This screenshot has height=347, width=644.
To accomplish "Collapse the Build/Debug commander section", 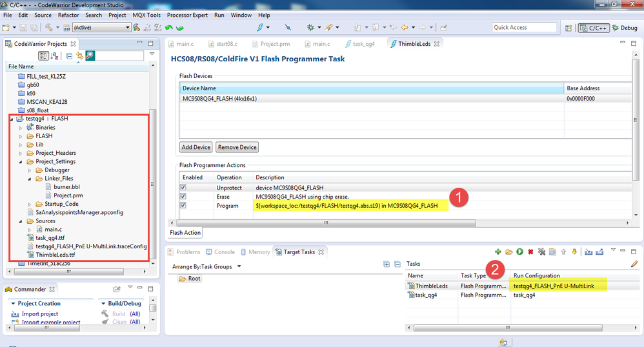I will pos(103,304).
